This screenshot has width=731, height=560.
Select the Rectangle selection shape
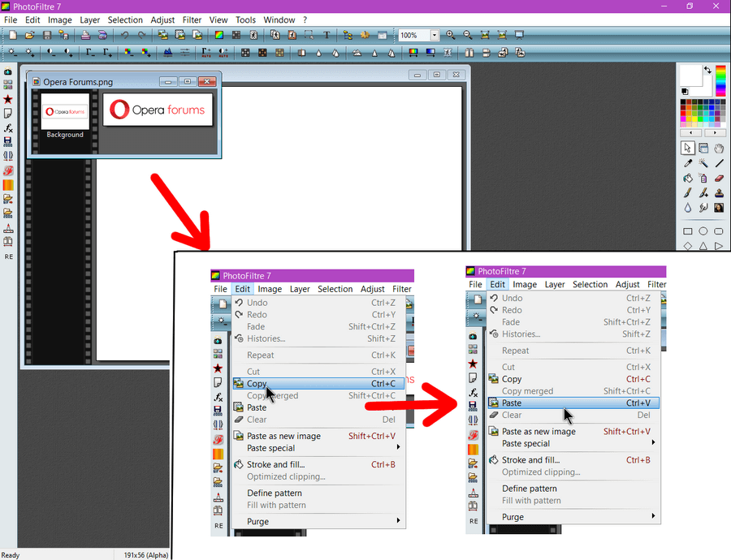pyautogui.click(x=688, y=231)
